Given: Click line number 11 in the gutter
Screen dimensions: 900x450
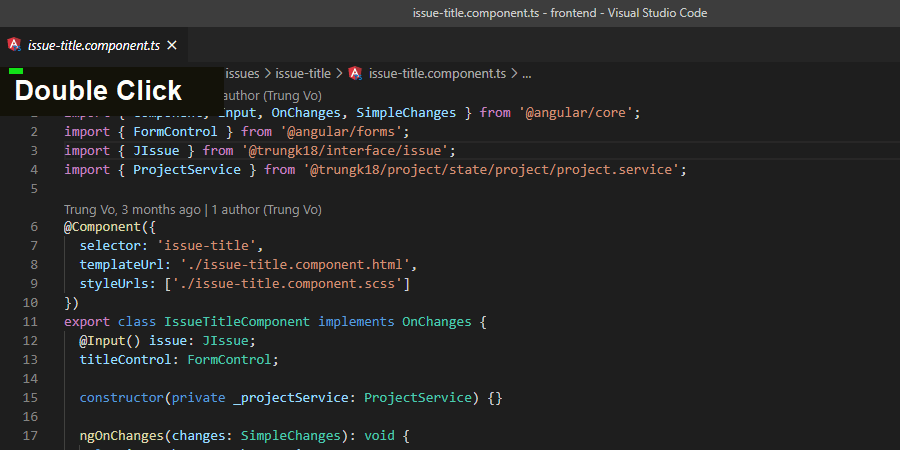Looking at the screenshot, I should coord(30,321).
